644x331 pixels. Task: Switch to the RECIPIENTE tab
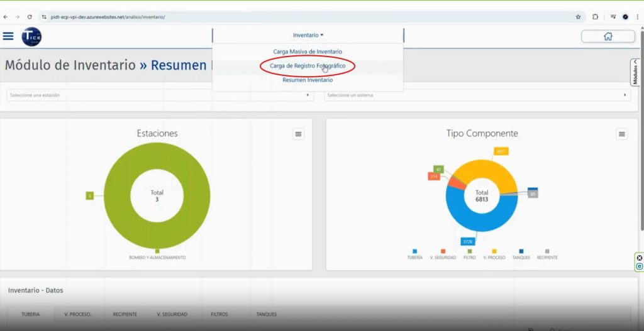125,314
